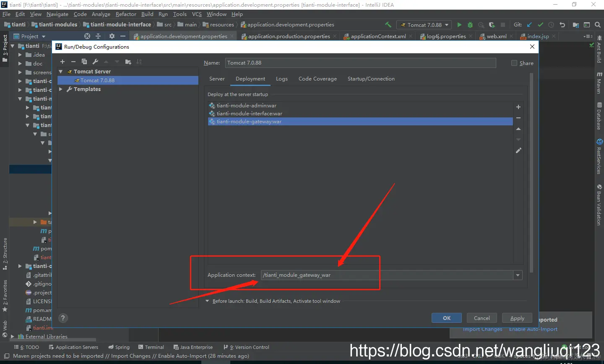Start debug with bug icon
Image resolution: width=604 pixels, height=364 pixels.
(470, 25)
